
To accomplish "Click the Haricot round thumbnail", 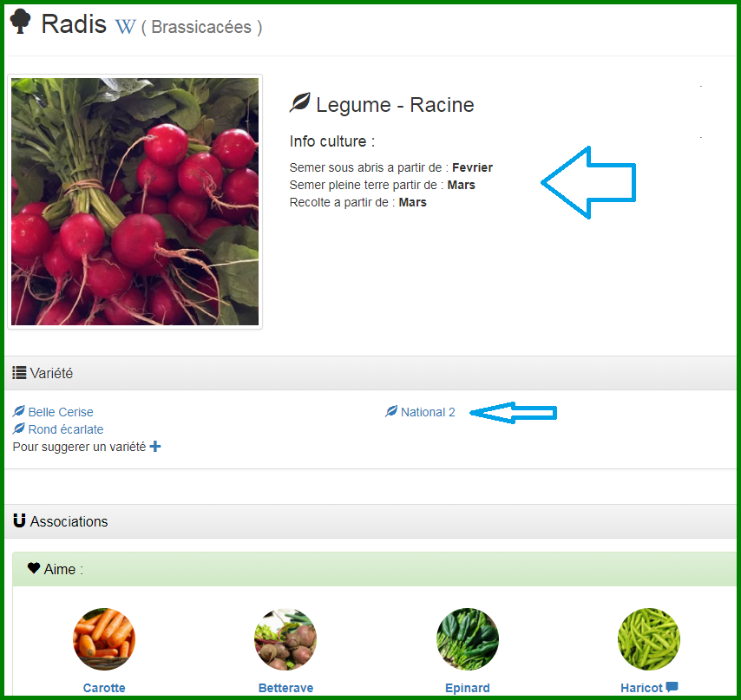I will pyautogui.click(x=649, y=639).
